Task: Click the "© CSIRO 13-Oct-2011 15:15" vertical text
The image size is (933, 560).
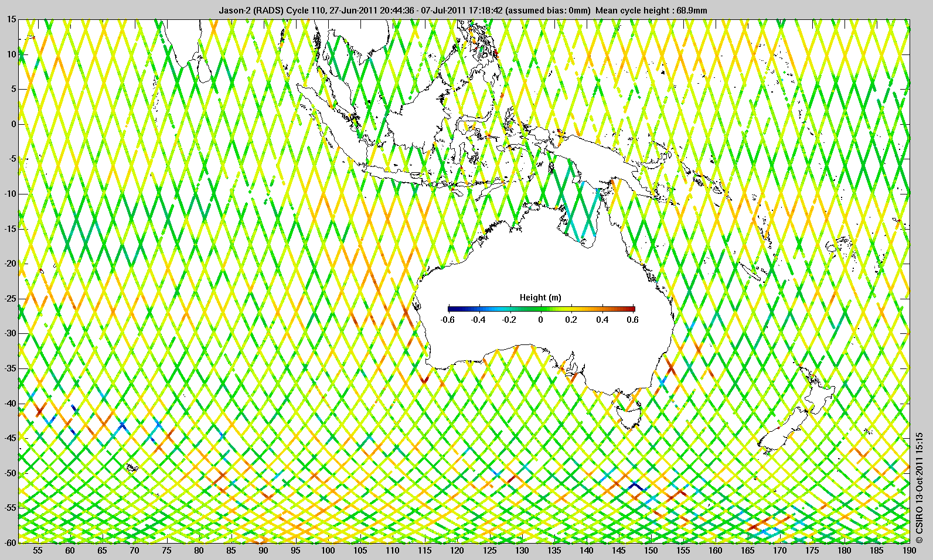Action: click(x=920, y=487)
